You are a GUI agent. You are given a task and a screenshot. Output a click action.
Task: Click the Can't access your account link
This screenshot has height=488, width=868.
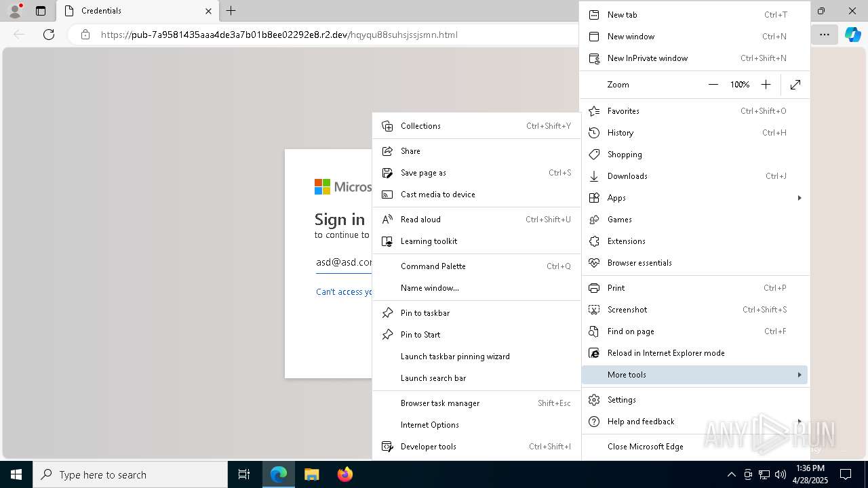click(344, 292)
